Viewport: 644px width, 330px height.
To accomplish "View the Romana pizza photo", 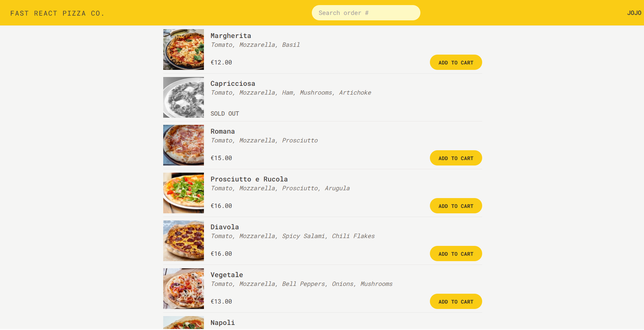I will point(183,145).
